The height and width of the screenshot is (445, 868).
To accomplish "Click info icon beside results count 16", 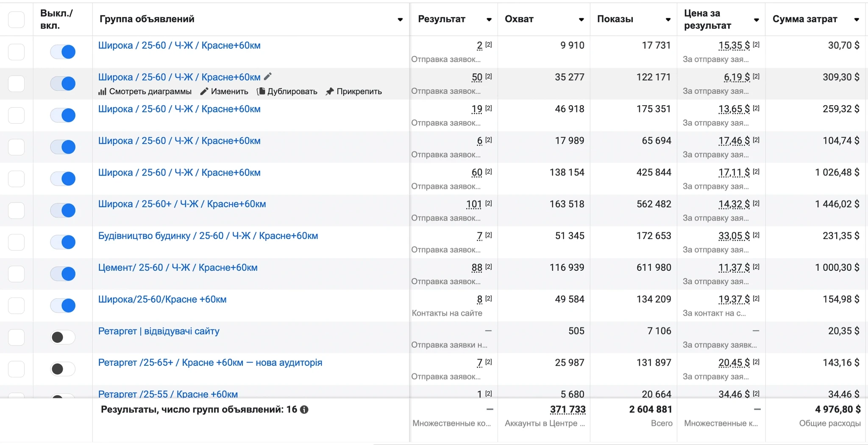I will coord(304,409).
